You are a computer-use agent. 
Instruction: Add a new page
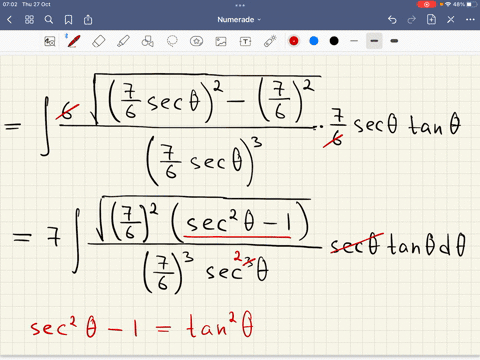pos(431,19)
